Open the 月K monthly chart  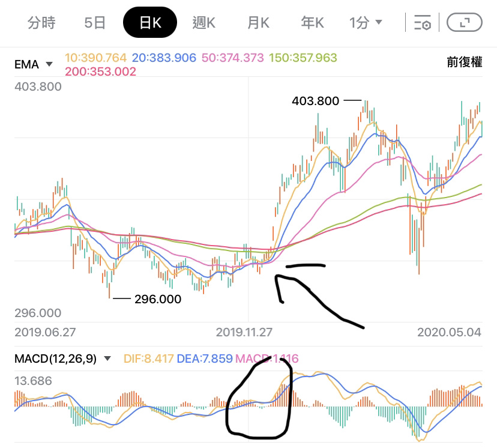258,23
